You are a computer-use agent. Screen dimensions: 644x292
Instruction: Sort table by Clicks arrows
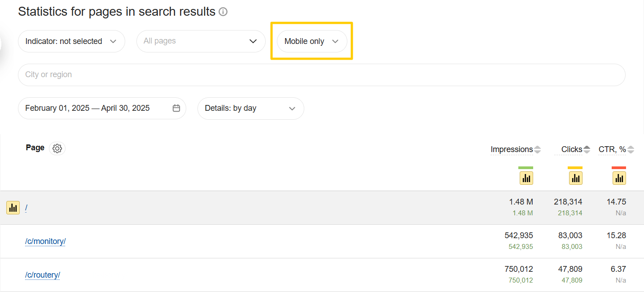pos(587,149)
